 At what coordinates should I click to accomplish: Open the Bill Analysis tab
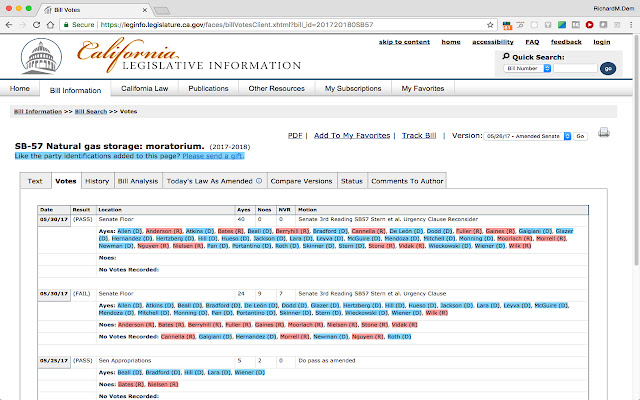click(x=138, y=181)
